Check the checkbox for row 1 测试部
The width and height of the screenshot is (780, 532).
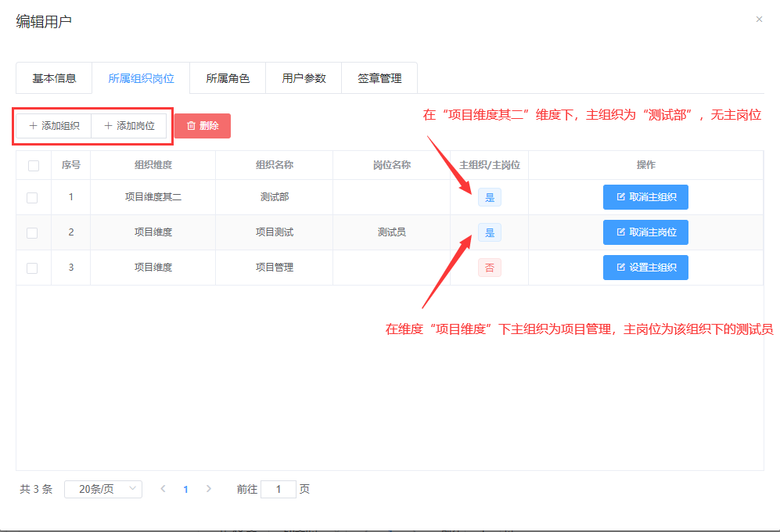tap(32, 198)
